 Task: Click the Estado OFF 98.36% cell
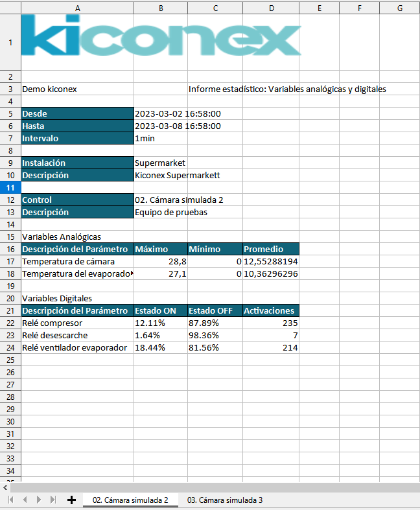click(215, 336)
